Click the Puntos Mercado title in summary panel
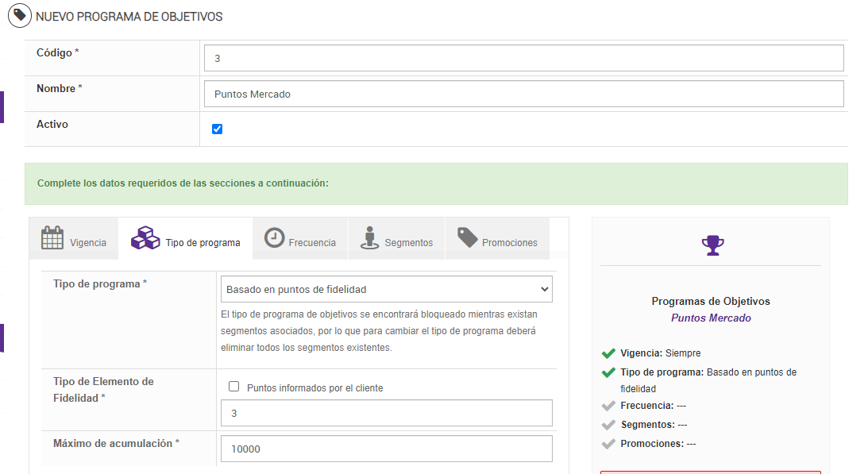The height and width of the screenshot is (474, 868). pos(711,318)
